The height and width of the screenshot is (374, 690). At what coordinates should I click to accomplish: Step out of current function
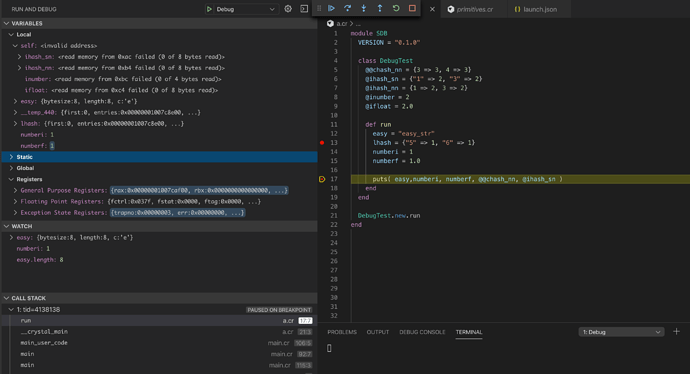click(380, 8)
